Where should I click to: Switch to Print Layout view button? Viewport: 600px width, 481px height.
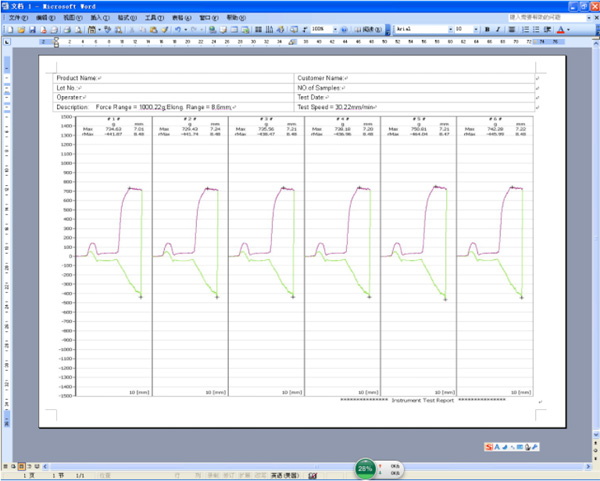coord(22,466)
